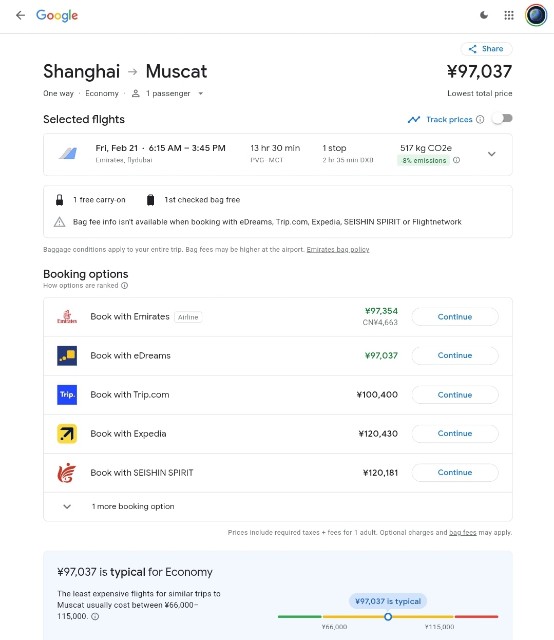The image size is (554, 640).
Task: Click the '¥97,037 is typical' label bubble
Action: pos(388,601)
